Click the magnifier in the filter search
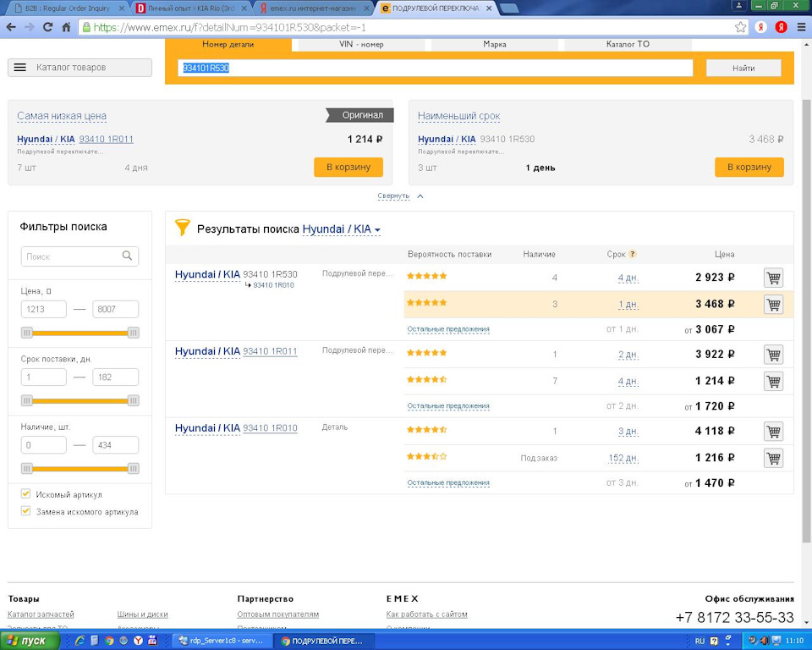The image size is (812, 650). 127,256
